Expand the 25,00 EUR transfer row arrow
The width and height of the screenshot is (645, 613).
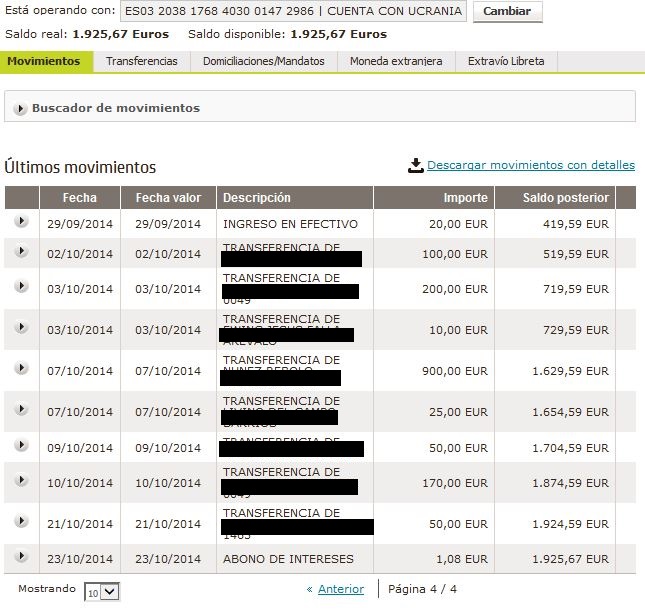(21, 409)
